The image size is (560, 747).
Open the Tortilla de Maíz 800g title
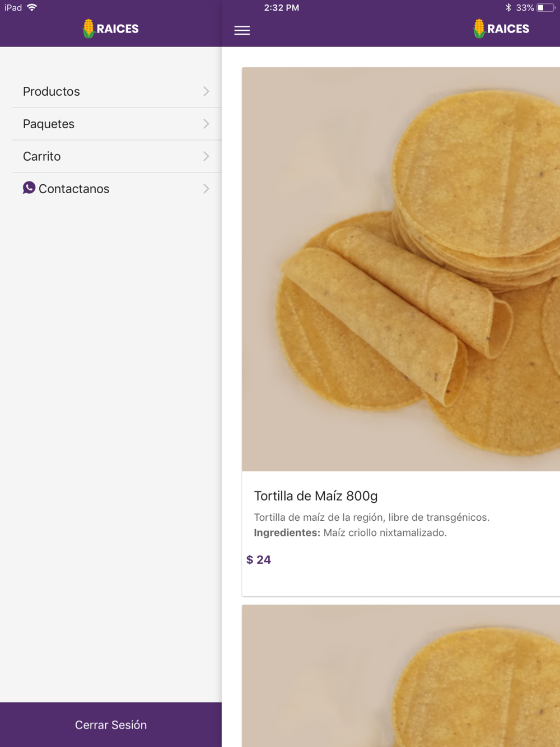(x=316, y=496)
